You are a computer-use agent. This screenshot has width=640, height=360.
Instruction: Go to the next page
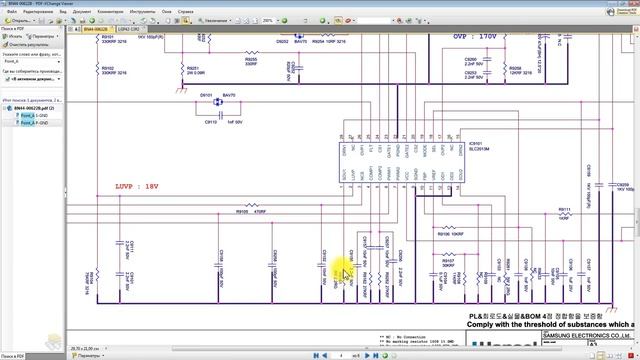coord(367,356)
